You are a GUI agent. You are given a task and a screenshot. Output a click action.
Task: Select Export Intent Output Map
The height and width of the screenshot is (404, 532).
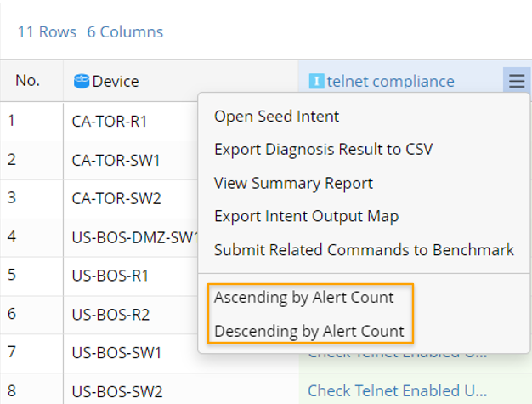[x=306, y=216]
